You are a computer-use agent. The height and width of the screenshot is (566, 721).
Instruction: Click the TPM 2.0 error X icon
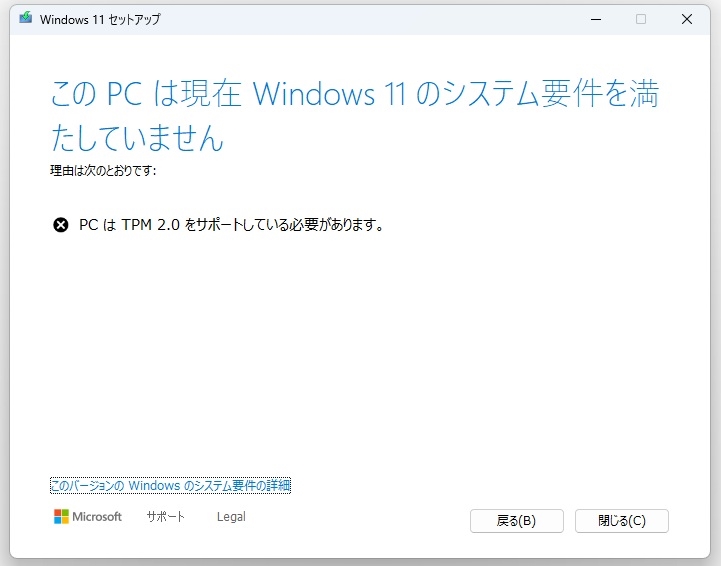(x=61, y=225)
